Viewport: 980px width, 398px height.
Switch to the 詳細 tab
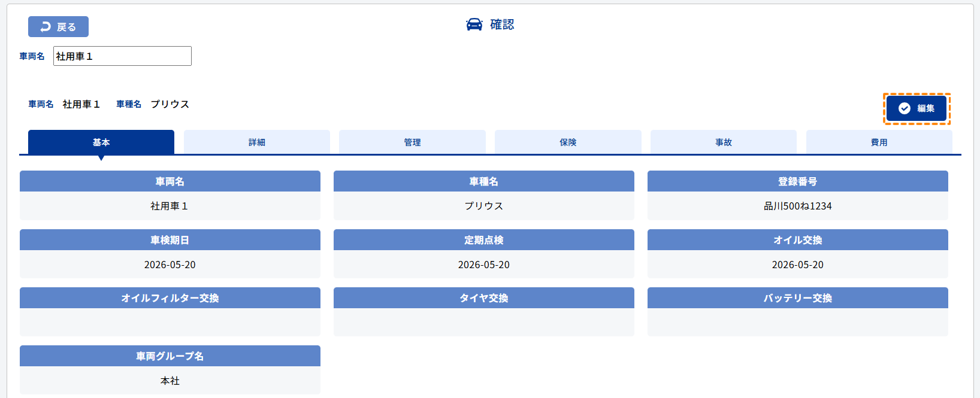point(257,142)
